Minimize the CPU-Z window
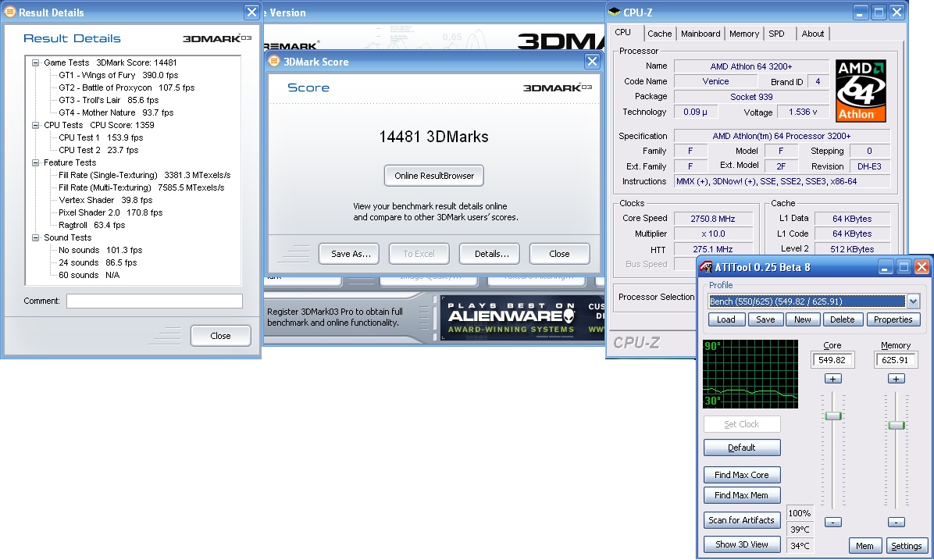 860,12
